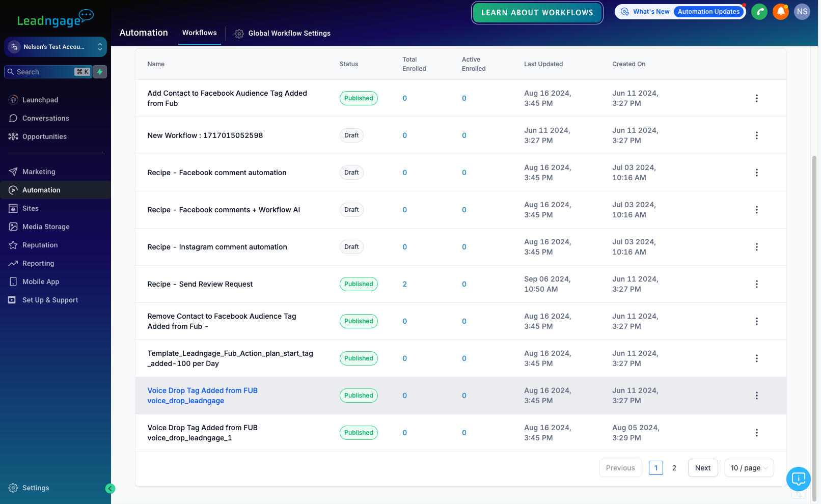Click the quick actions lightning bolt icon
Viewport: 821px width, 504px height.
click(100, 72)
